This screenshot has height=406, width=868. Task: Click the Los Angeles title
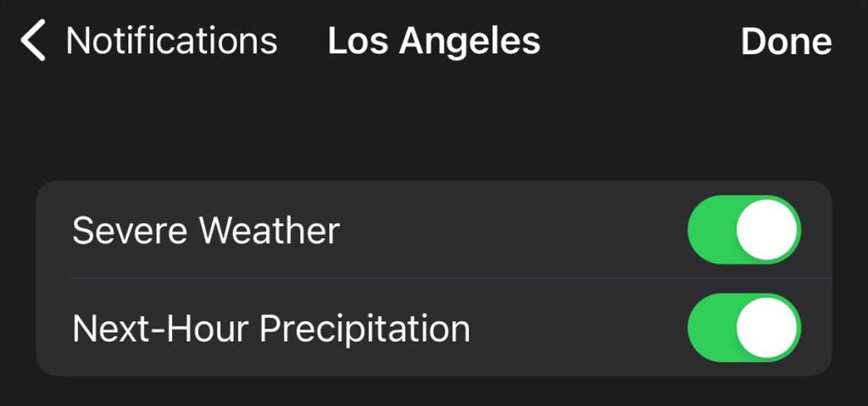click(x=434, y=42)
